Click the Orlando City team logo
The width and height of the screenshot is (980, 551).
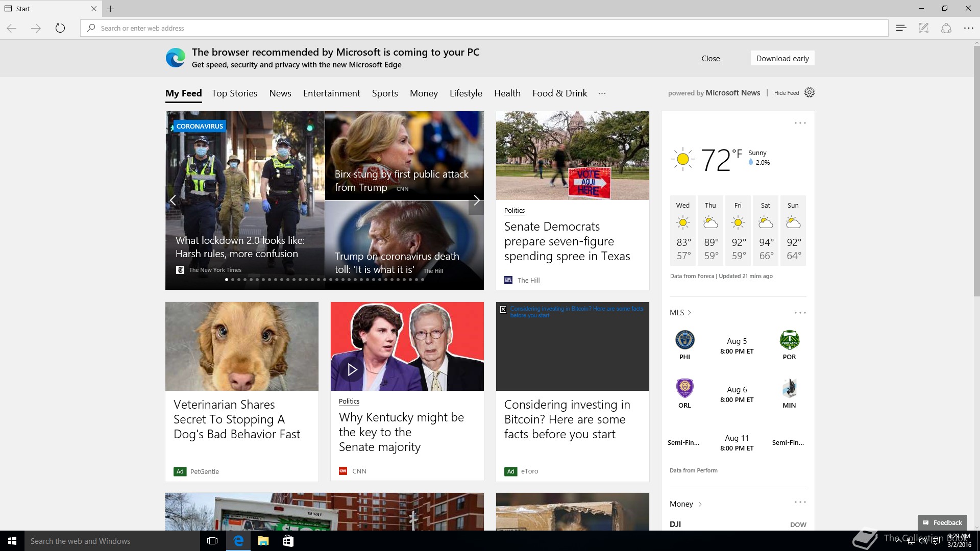(x=684, y=388)
